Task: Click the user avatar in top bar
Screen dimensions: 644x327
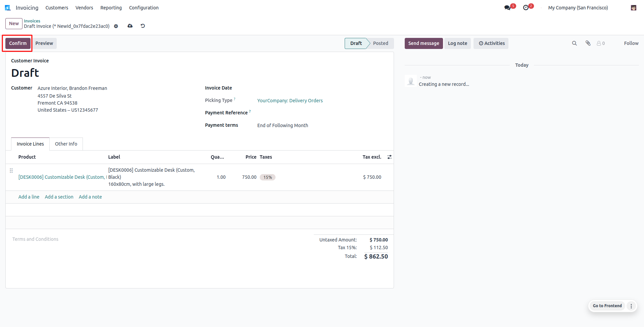Action: (x=634, y=8)
